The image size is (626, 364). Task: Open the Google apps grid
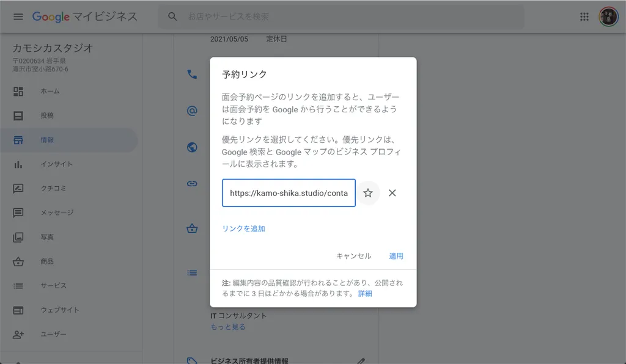click(x=584, y=16)
